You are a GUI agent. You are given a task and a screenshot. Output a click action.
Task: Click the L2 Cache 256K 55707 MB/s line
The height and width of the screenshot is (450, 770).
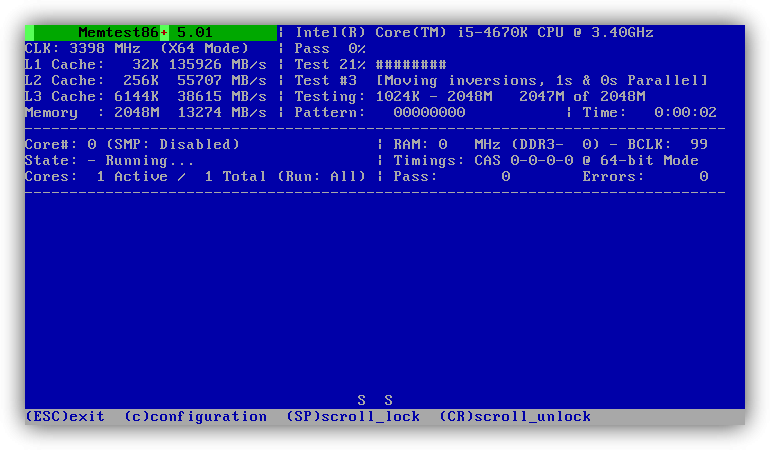coord(145,81)
